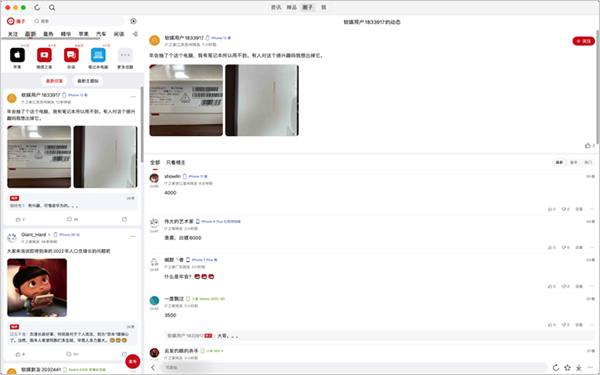Sort comments by 热门

(588, 163)
